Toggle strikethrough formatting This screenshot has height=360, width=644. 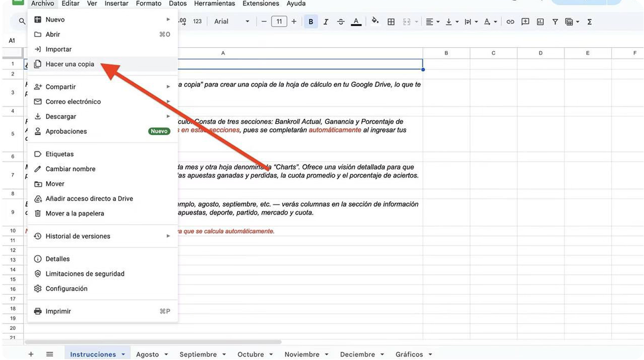[x=340, y=22]
